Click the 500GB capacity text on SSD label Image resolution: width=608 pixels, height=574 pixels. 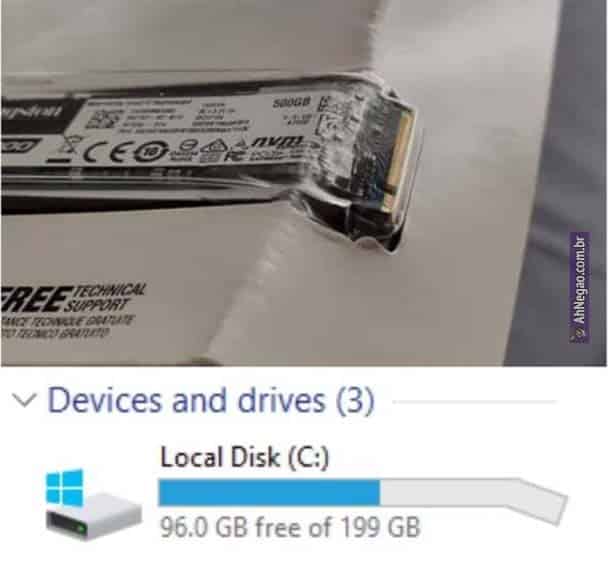pyautogui.click(x=291, y=104)
